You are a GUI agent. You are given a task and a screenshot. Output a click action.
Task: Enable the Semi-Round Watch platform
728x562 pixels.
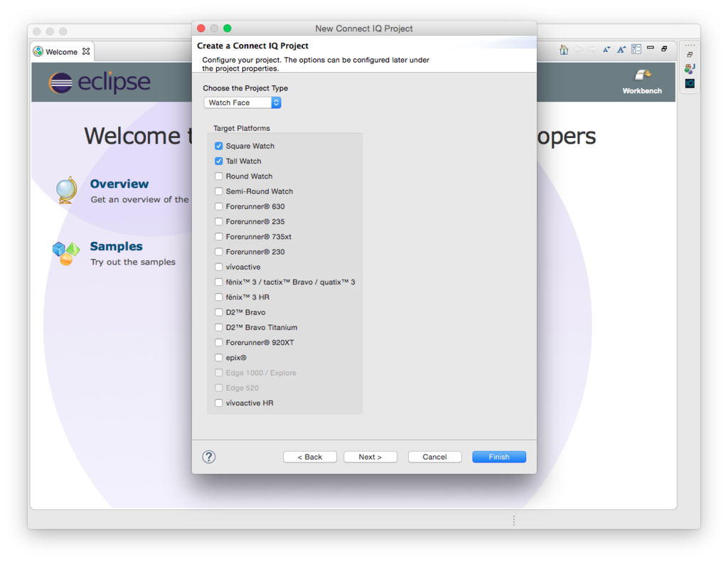(219, 191)
